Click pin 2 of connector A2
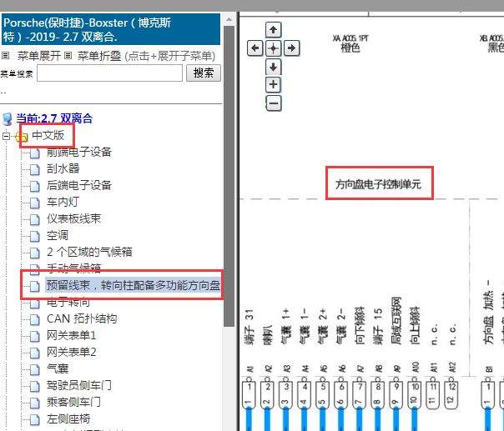Viewport: 504px width, 431px height. tap(267, 394)
